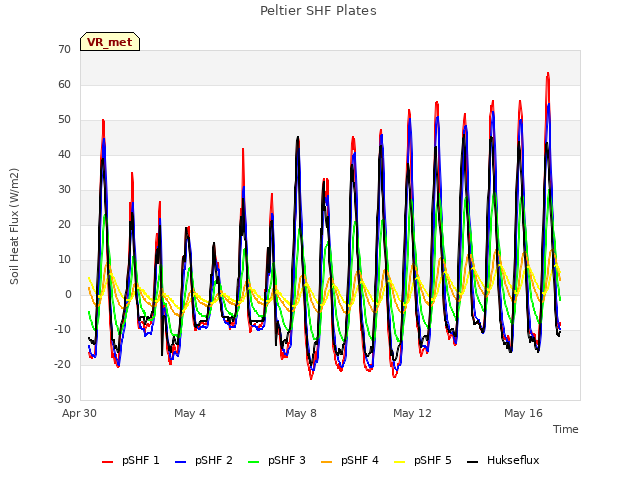Click the orange pSHF 4 legend swatch
Screen dimensions: 640x480
[x=327, y=462]
